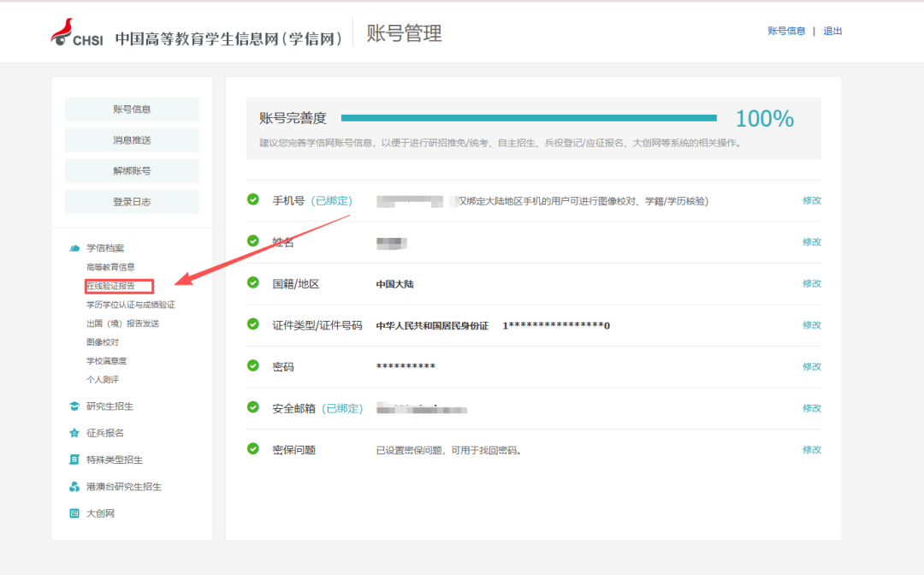Click the 已设置密保问题 description text
The image size is (924, 575).
pyautogui.click(x=448, y=450)
